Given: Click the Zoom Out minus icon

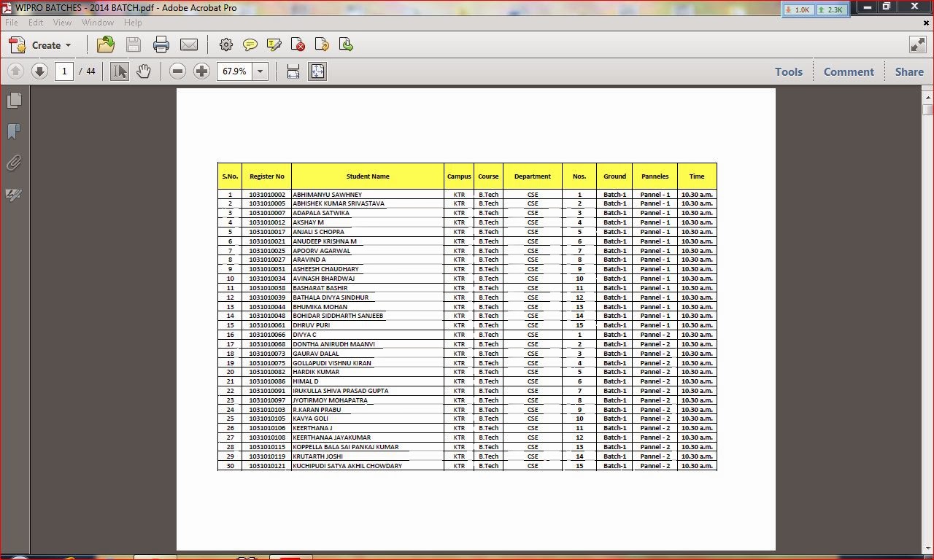Looking at the screenshot, I should (x=177, y=71).
